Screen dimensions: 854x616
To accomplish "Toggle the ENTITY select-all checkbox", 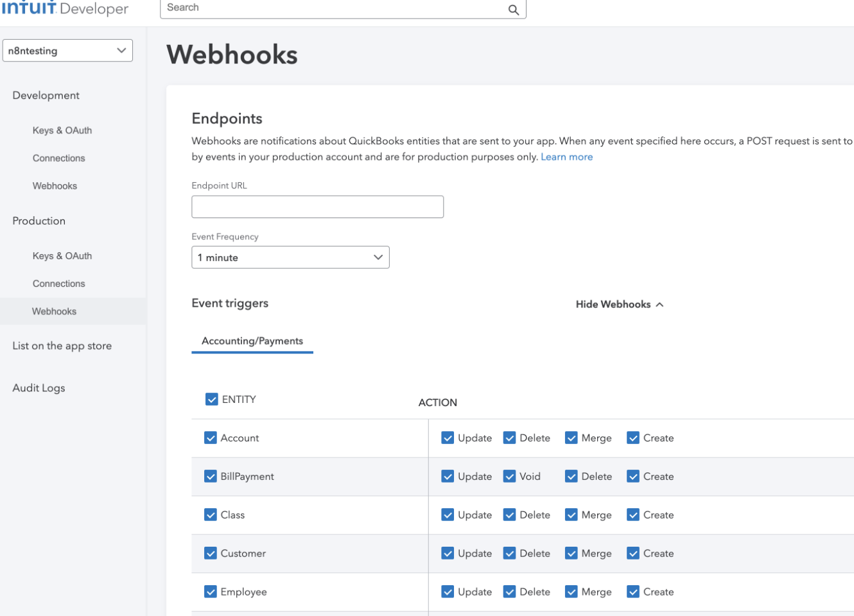I will tap(211, 398).
